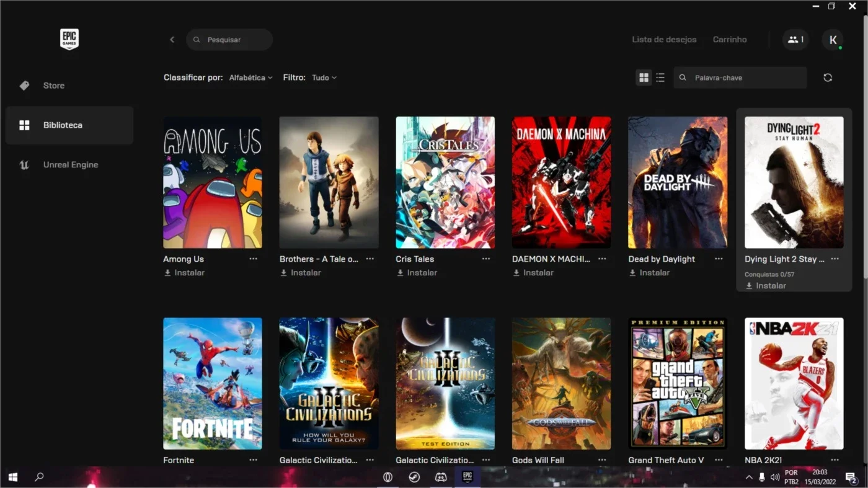
Task: Open the Windows Start menu
Action: pos(12,477)
